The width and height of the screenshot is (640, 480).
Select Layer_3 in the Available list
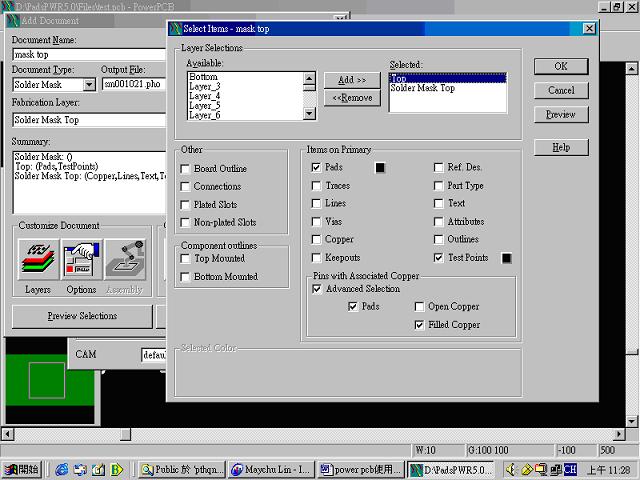click(204, 86)
